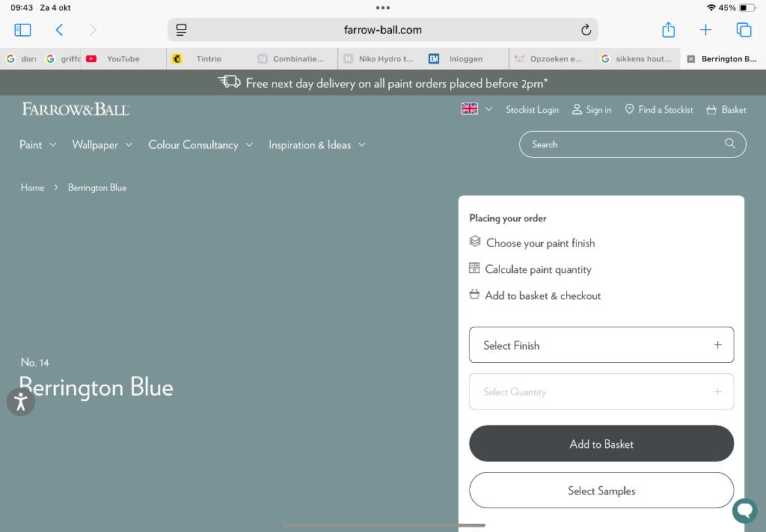Screen dimensions: 766x532
Task: Click the search magnifier icon
Action: click(x=730, y=144)
